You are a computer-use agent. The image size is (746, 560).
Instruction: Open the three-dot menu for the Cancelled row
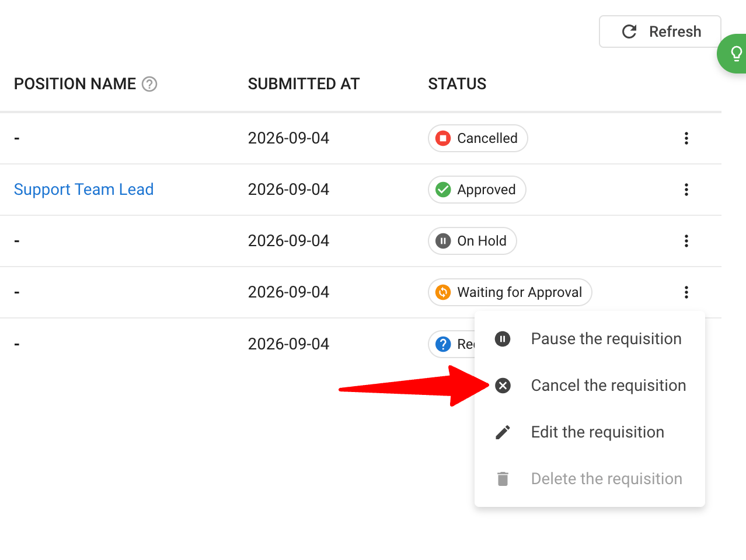(686, 138)
